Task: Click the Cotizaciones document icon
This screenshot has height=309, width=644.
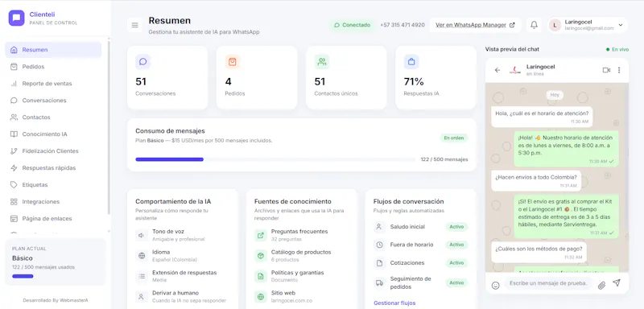Action: (379, 262)
